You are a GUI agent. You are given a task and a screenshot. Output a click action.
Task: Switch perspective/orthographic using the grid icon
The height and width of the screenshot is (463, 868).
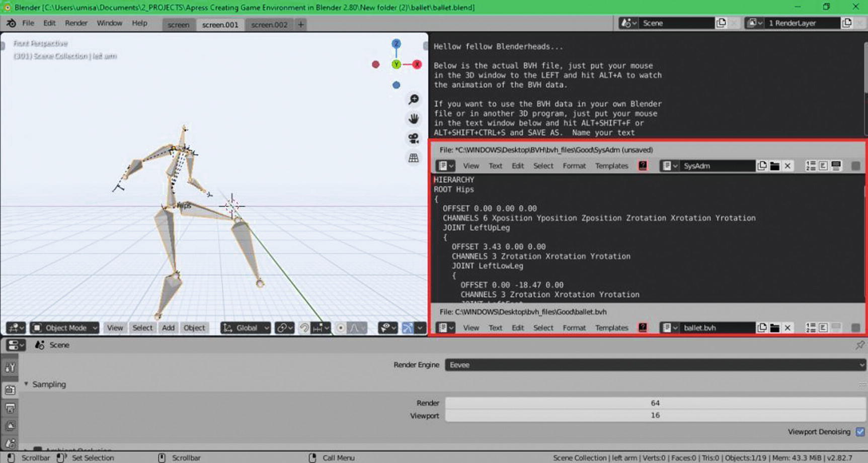414,158
